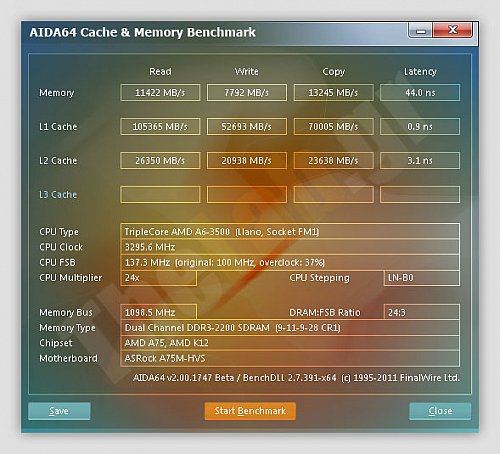Select the Motherboard ASRock A75M-HVS field

tap(290, 358)
